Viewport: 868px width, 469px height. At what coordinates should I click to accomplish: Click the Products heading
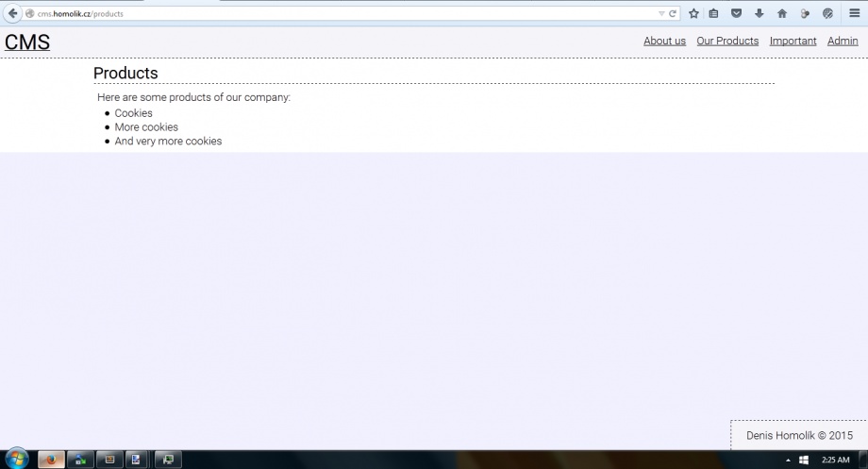click(x=125, y=73)
